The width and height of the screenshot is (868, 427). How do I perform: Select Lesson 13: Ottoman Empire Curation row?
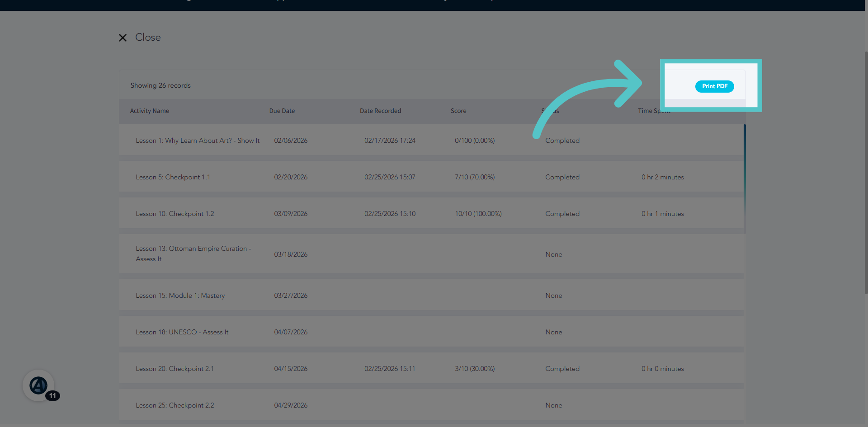tap(431, 254)
